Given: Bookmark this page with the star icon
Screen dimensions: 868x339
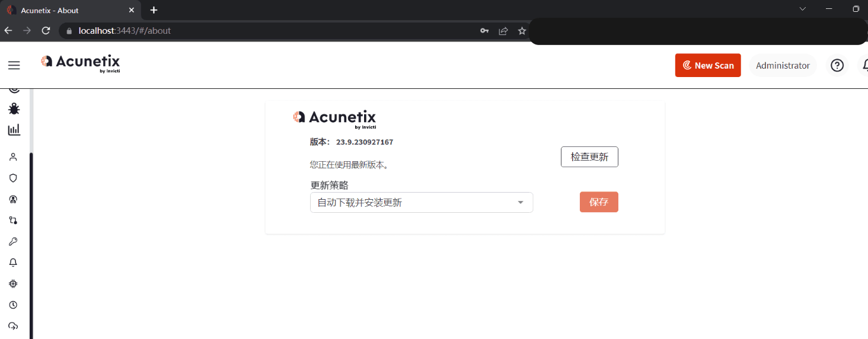Looking at the screenshot, I should click(522, 31).
